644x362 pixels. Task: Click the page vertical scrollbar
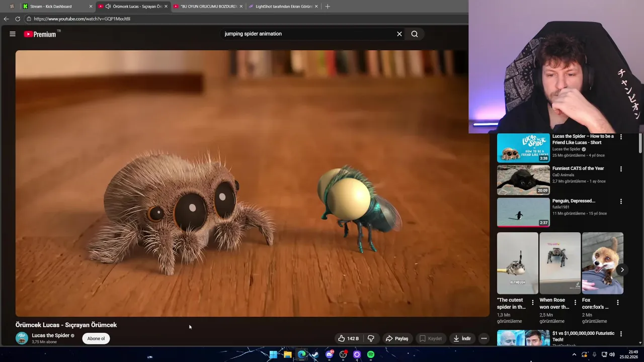coord(640,143)
